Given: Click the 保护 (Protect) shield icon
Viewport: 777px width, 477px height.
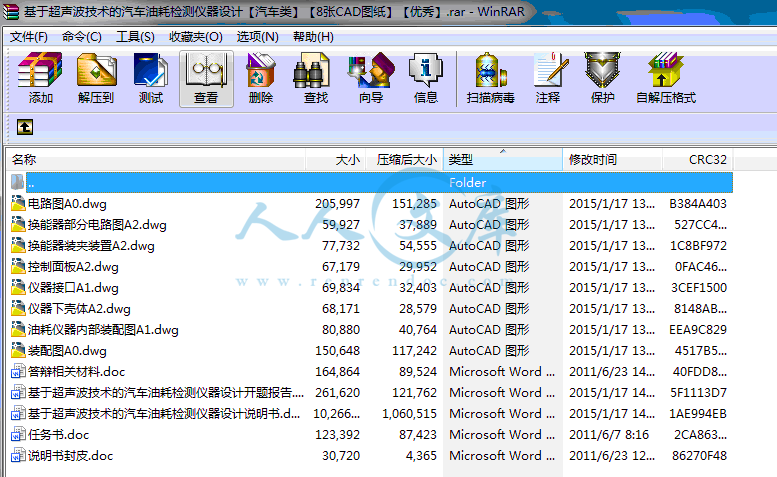Looking at the screenshot, I should click(603, 71).
